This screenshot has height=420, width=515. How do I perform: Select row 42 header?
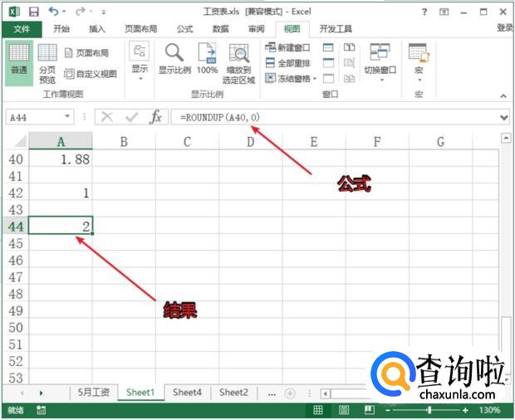[16, 193]
